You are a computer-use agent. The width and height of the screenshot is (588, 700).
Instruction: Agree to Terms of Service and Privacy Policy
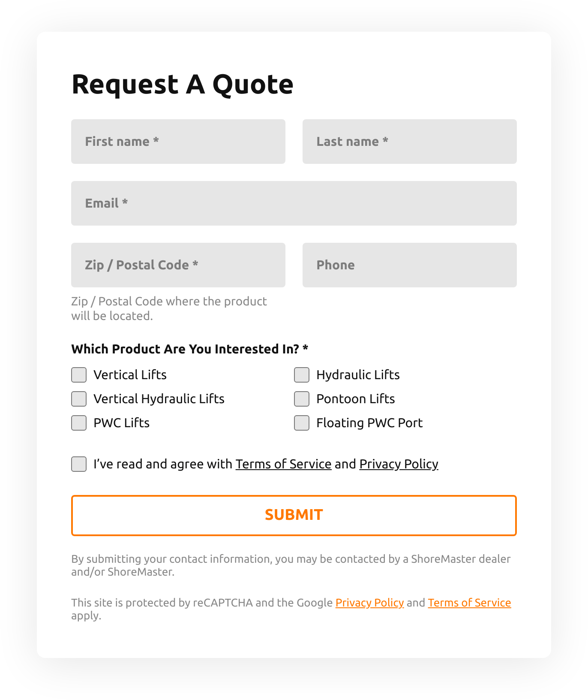[x=78, y=464]
